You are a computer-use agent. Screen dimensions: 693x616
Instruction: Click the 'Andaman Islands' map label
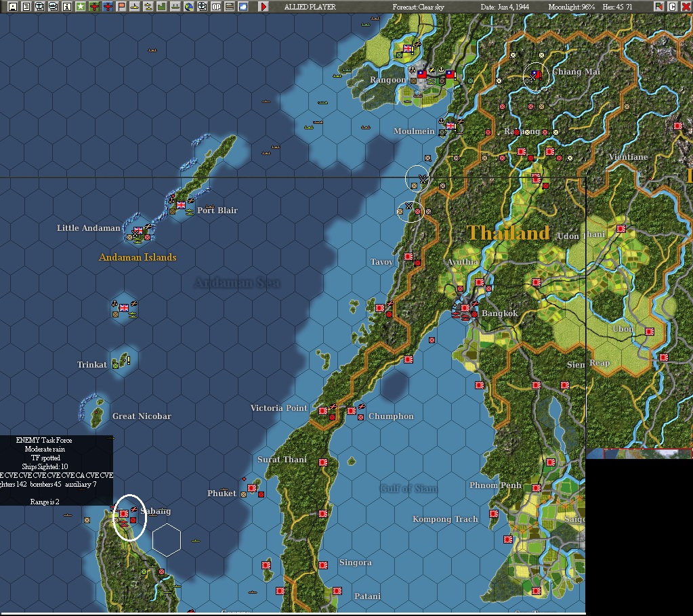[138, 257]
